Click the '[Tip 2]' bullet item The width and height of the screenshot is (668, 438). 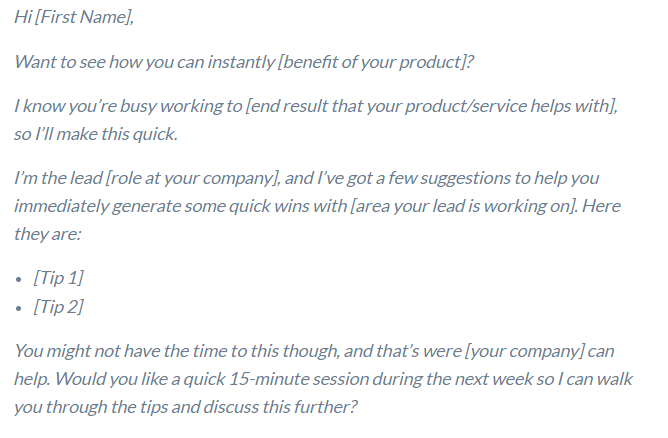(x=59, y=307)
